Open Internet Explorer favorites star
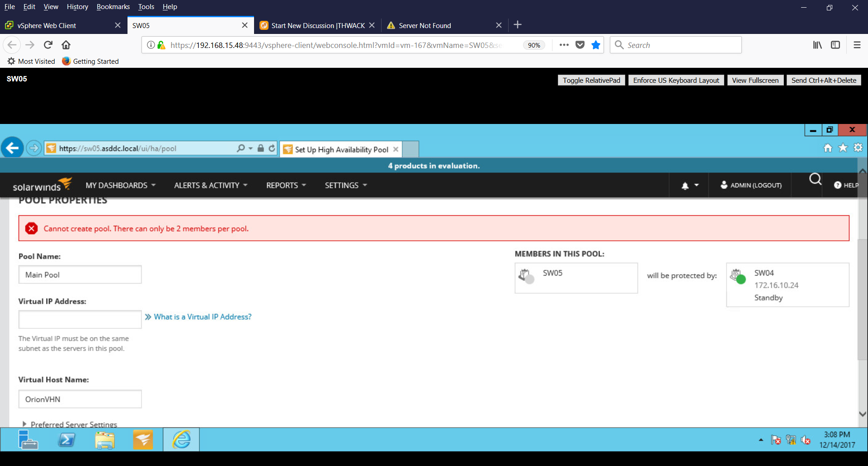This screenshot has width=868, height=466. click(x=843, y=148)
